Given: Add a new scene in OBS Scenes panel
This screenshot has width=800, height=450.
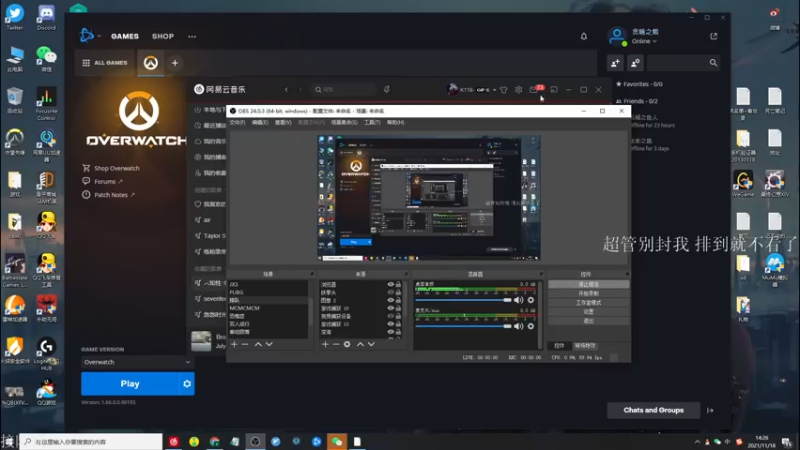Looking at the screenshot, I should [234, 344].
